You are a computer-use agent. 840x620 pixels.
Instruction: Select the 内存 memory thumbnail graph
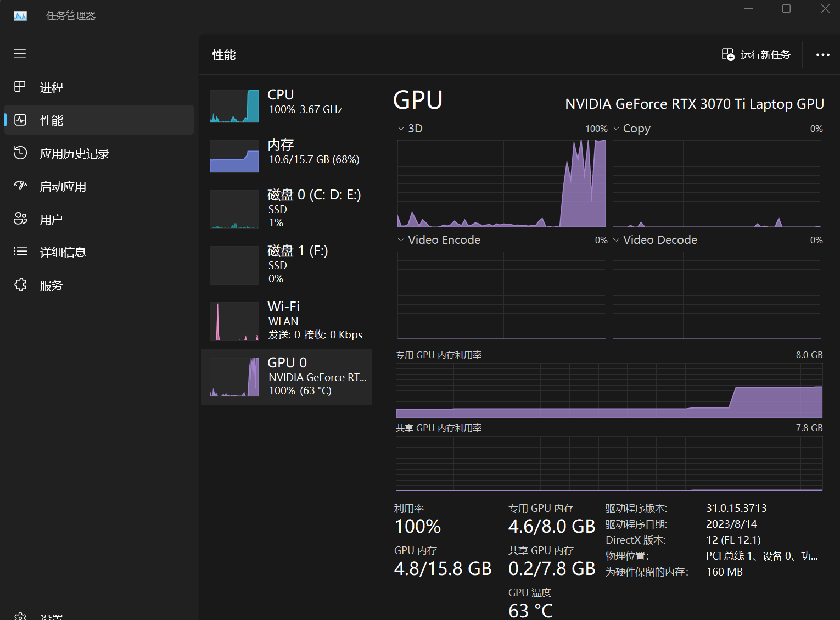coord(234,156)
